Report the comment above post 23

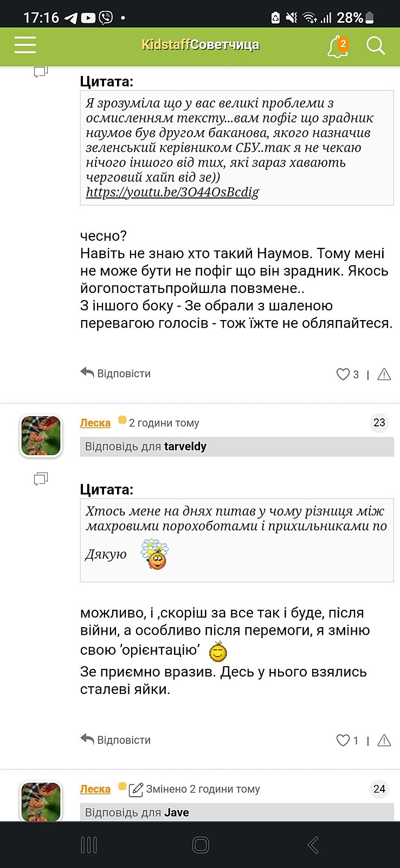click(x=384, y=374)
